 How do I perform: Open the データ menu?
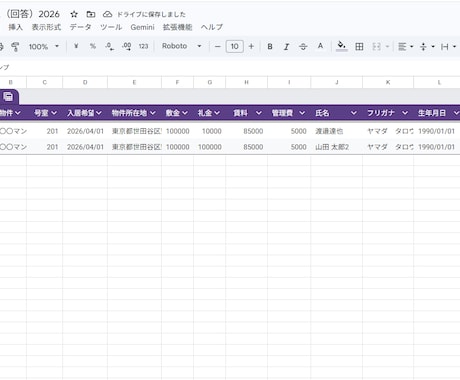(x=80, y=27)
